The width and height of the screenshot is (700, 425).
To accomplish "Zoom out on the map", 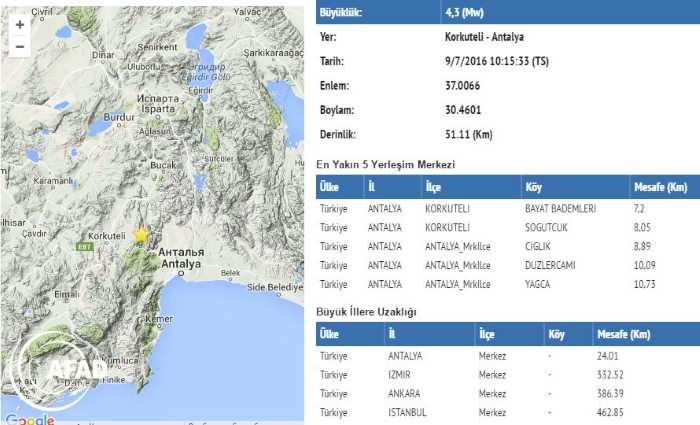I will point(20,47).
